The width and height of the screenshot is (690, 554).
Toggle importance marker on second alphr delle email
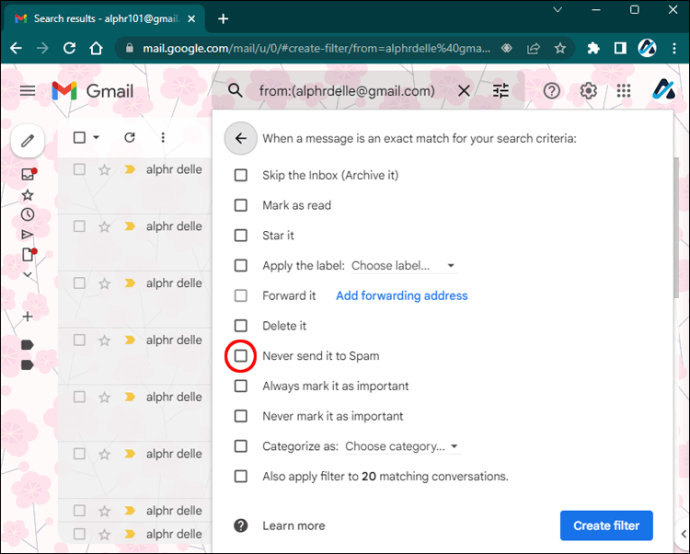[x=129, y=226]
